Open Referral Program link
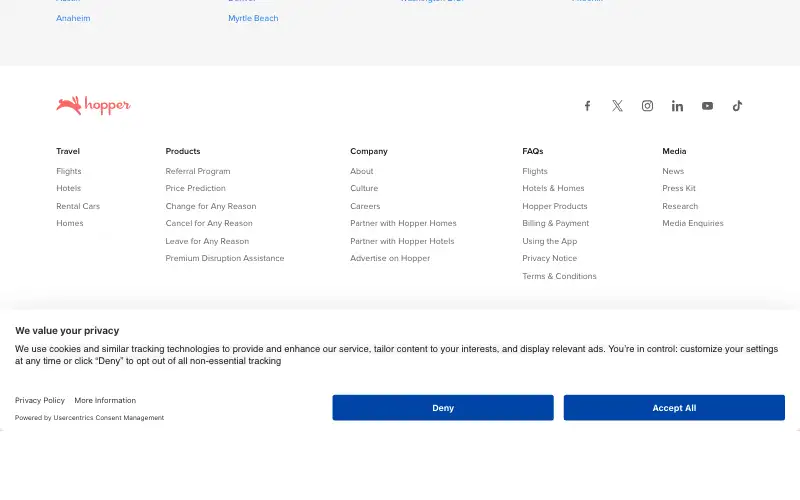This screenshot has width=800, height=500. click(x=198, y=171)
